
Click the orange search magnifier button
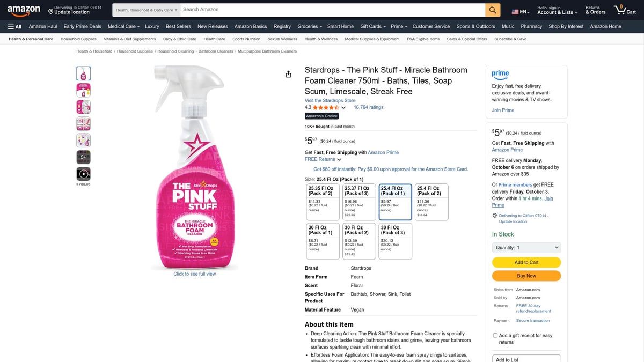(x=493, y=10)
